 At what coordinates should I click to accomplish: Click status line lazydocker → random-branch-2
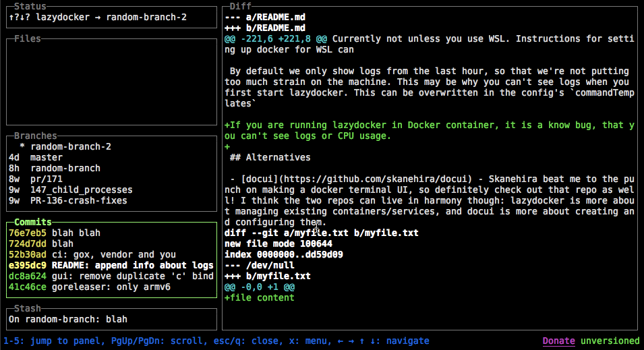click(98, 18)
